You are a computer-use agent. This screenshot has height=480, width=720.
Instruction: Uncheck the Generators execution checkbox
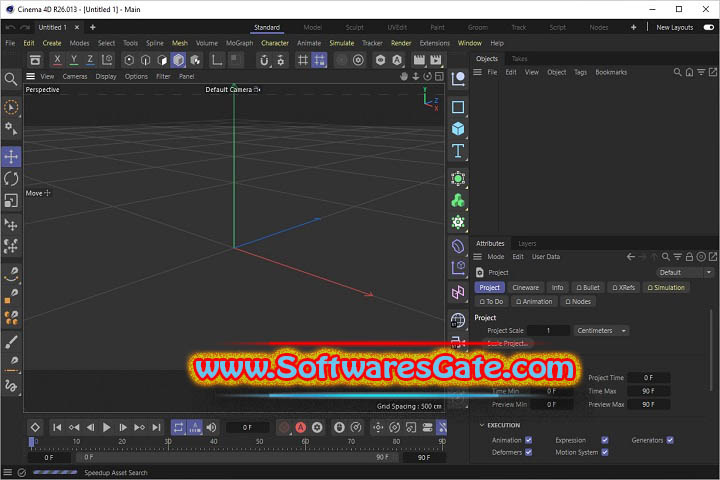tap(670, 440)
